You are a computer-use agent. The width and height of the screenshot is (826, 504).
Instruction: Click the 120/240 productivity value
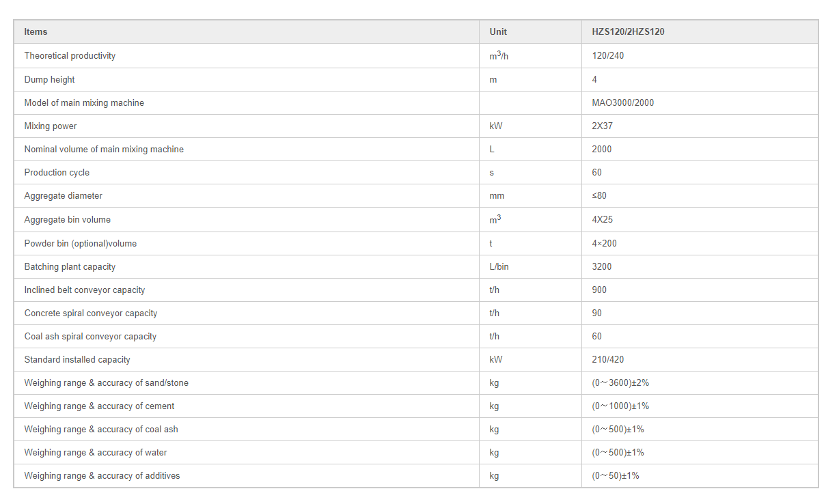pos(607,56)
